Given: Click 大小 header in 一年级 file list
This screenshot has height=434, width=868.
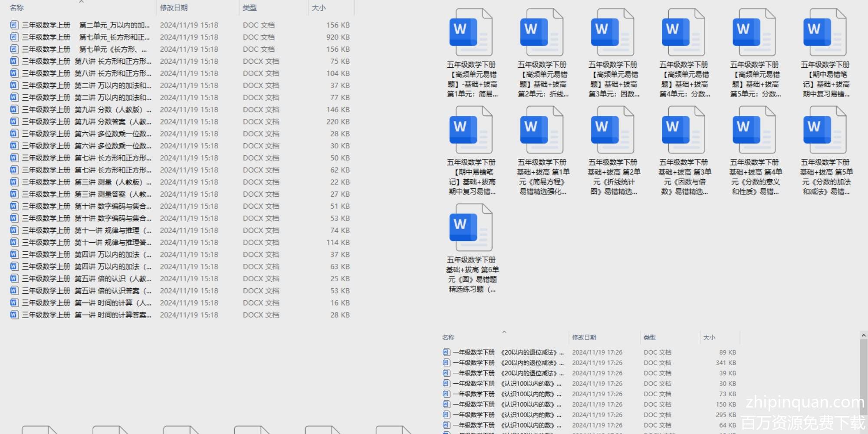Looking at the screenshot, I should click(x=709, y=337).
